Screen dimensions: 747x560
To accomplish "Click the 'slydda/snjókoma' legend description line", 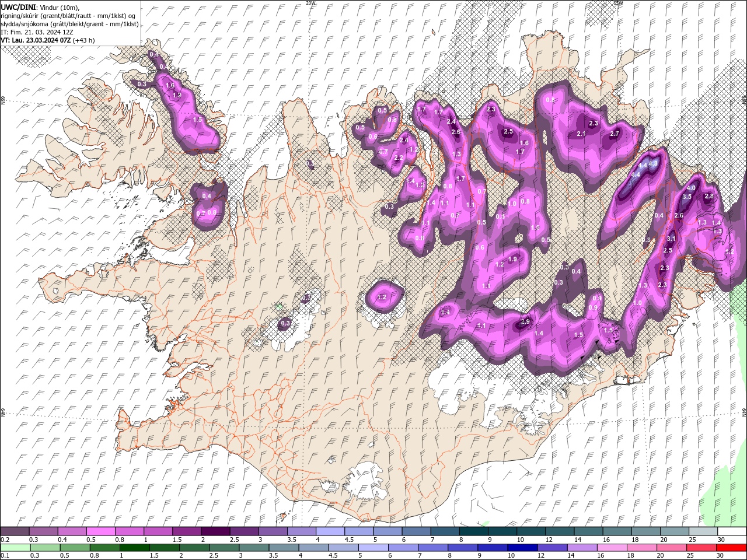I will [69, 24].
